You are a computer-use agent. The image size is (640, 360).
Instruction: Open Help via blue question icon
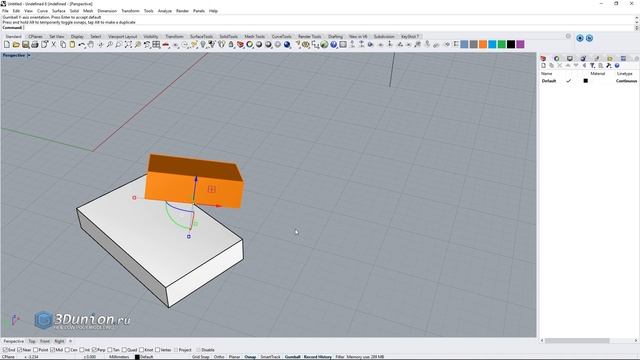point(334,44)
